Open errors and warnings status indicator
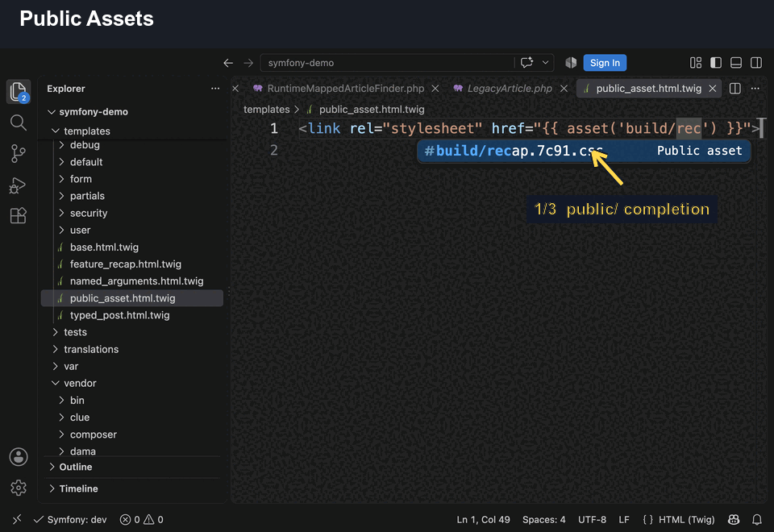Image resolution: width=774 pixels, height=532 pixels. (x=142, y=520)
